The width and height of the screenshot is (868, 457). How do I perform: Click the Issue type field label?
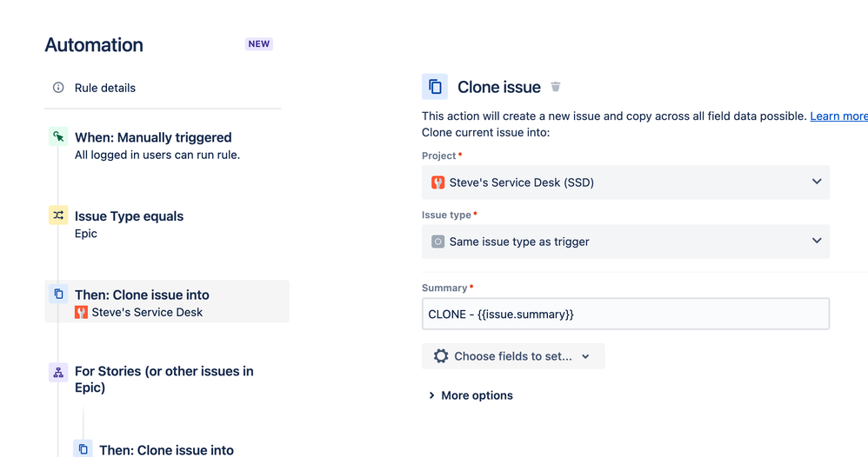click(446, 215)
